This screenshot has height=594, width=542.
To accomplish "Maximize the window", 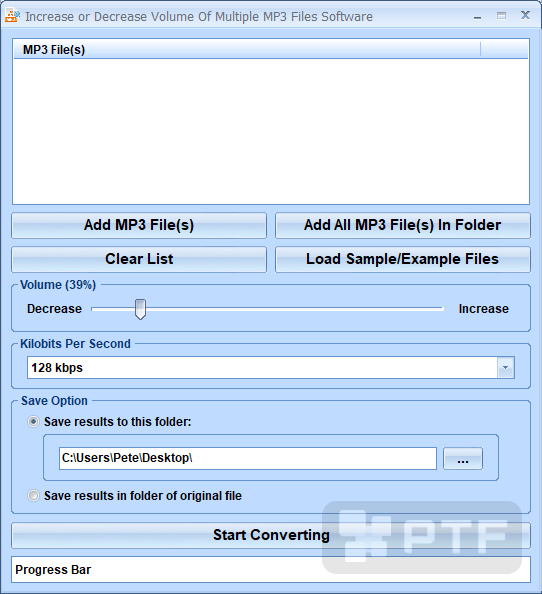I will coord(501,16).
